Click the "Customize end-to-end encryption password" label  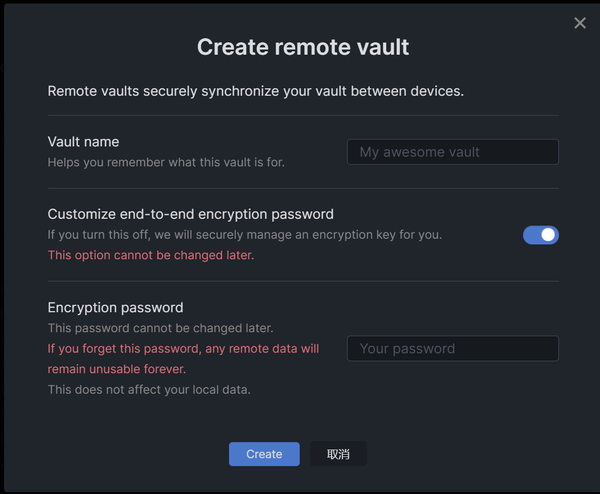click(191, 214)
